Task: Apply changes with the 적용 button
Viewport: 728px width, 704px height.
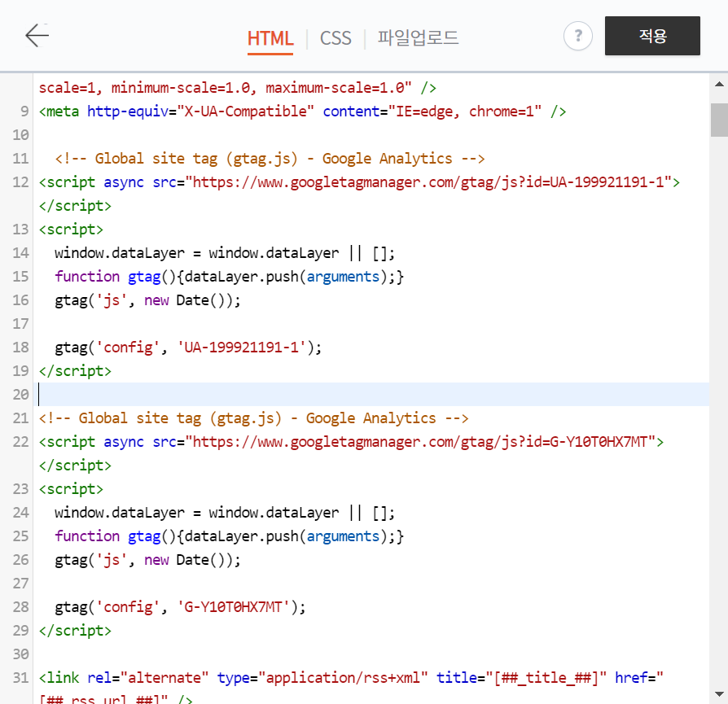Action: 652,36
